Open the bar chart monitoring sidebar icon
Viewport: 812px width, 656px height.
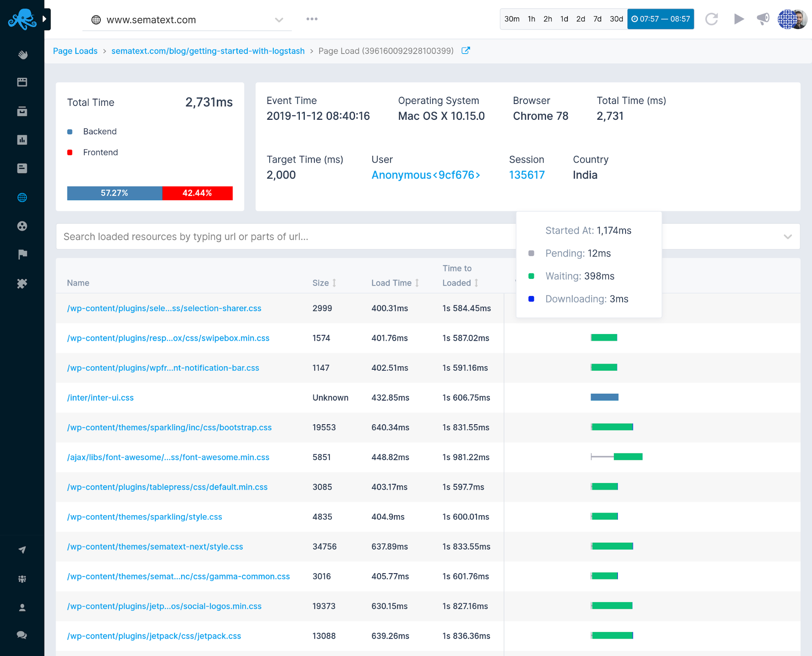tap(22, 140)
